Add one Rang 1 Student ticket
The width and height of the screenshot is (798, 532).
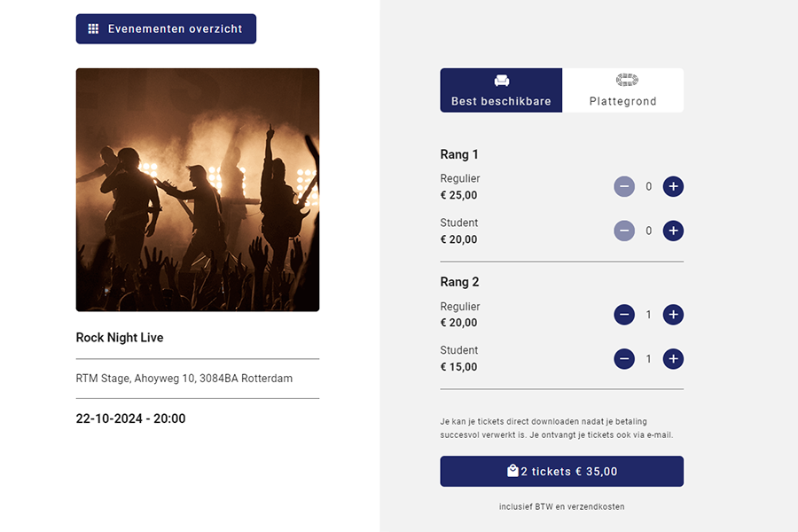[x=673, y=231]
